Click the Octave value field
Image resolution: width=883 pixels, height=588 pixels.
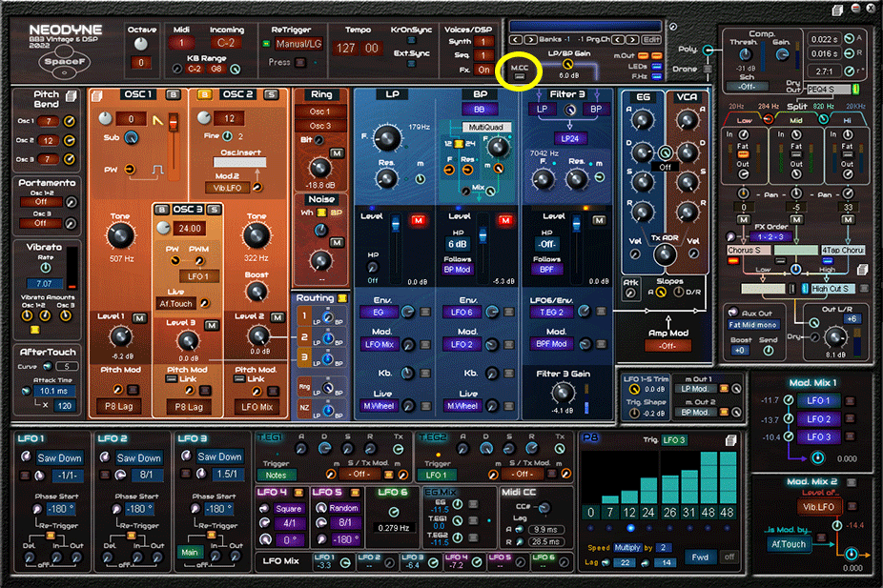click(141, 63)
